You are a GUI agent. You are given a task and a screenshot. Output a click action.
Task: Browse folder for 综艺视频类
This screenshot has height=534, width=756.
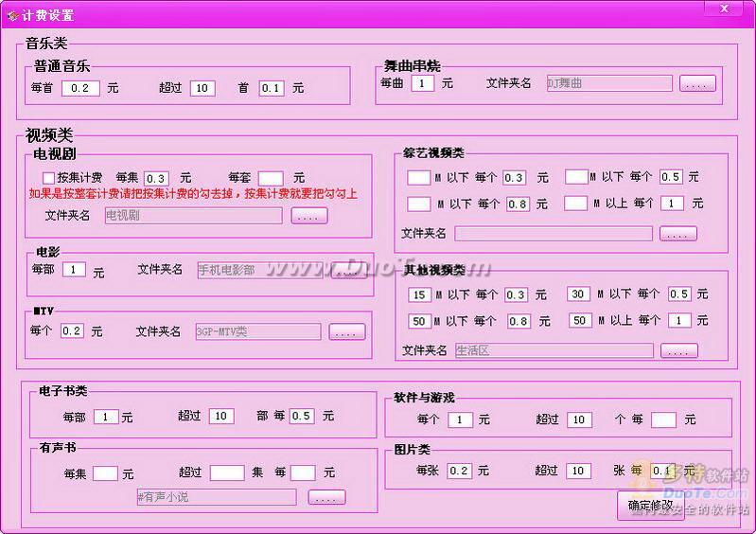coord(678,234)
